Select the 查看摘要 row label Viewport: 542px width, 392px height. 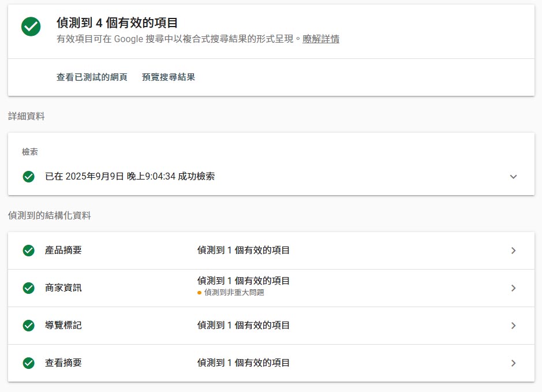click(63, 363)
